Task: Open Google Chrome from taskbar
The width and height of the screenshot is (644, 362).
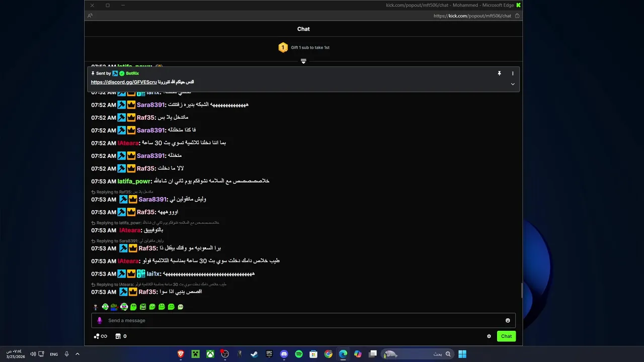Action: coord(328,354)
